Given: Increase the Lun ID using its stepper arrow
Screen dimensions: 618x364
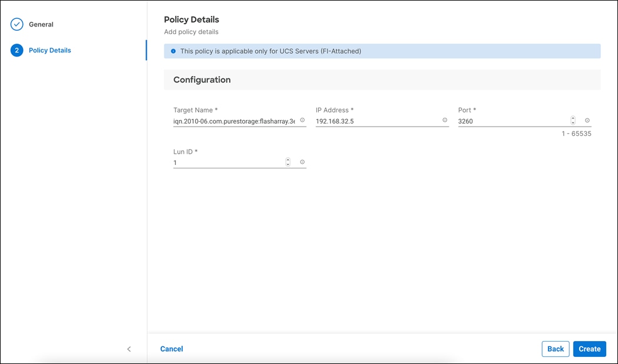Looking at the screenshot, I should (287, 160).
